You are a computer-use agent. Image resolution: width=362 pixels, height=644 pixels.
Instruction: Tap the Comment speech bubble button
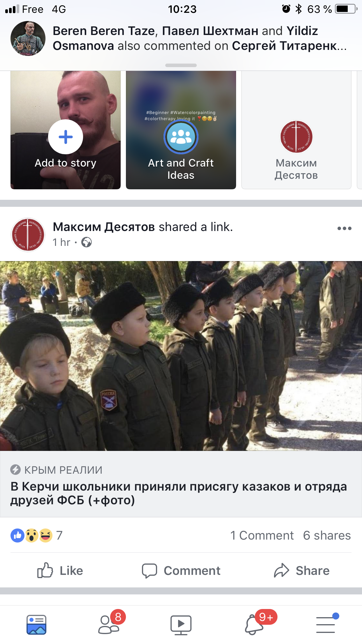(181, 570)
